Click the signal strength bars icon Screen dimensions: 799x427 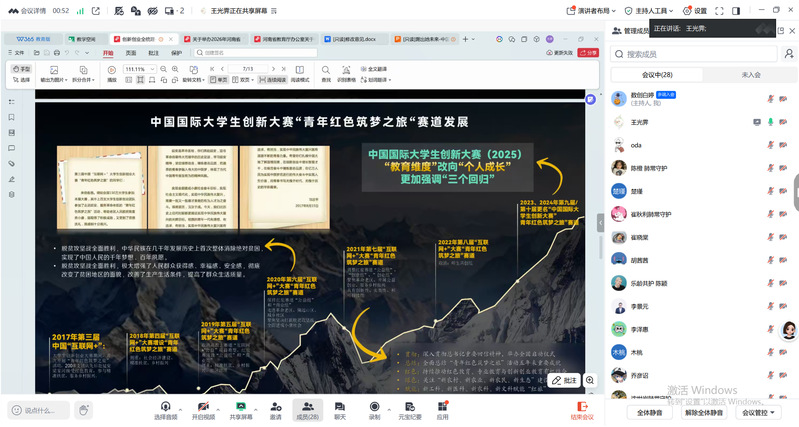tap(80, 10)
